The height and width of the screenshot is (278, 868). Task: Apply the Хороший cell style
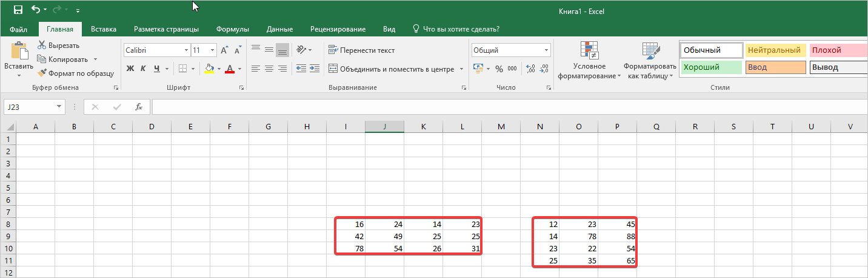point(711,67)
